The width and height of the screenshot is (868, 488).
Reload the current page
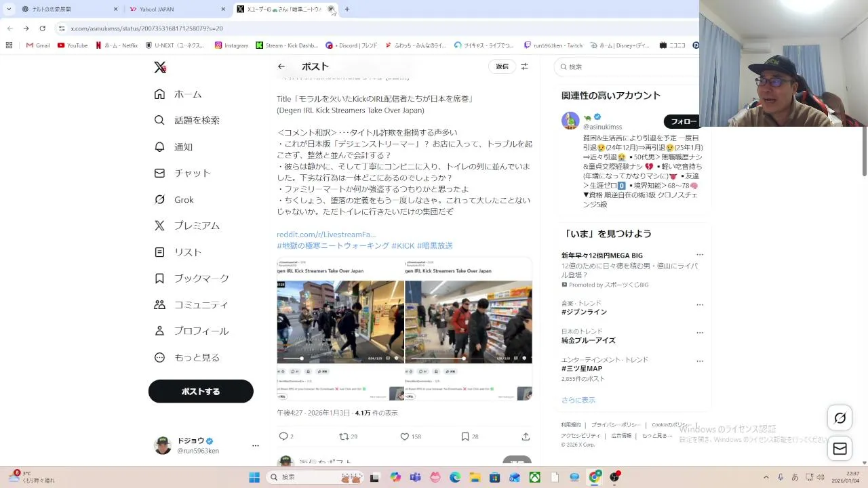[42, 28]
